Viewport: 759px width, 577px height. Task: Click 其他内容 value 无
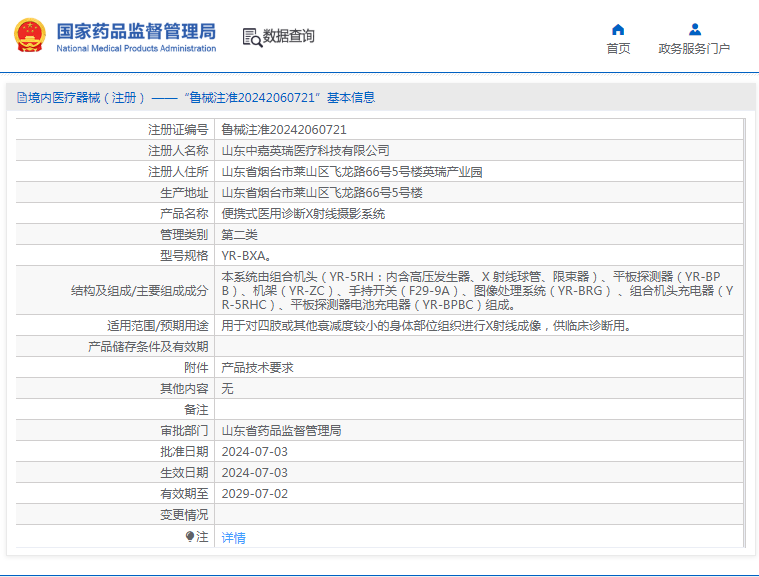coord(228,389)
